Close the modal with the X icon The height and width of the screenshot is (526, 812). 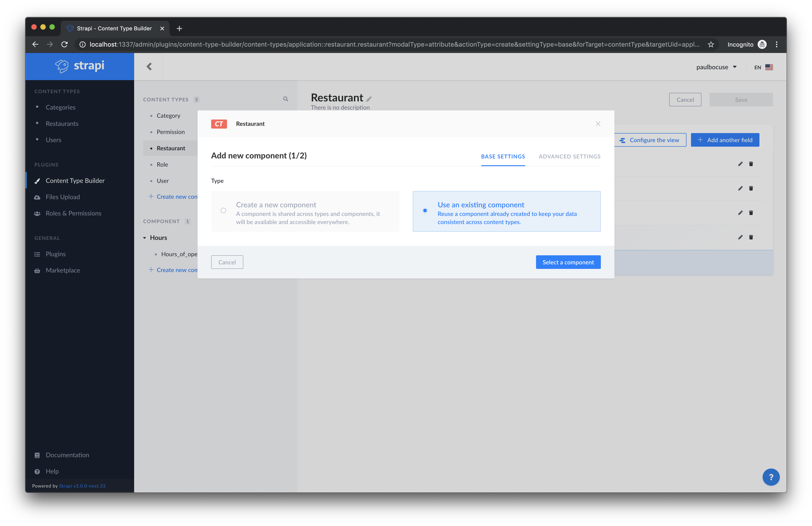tap(598, 124)
